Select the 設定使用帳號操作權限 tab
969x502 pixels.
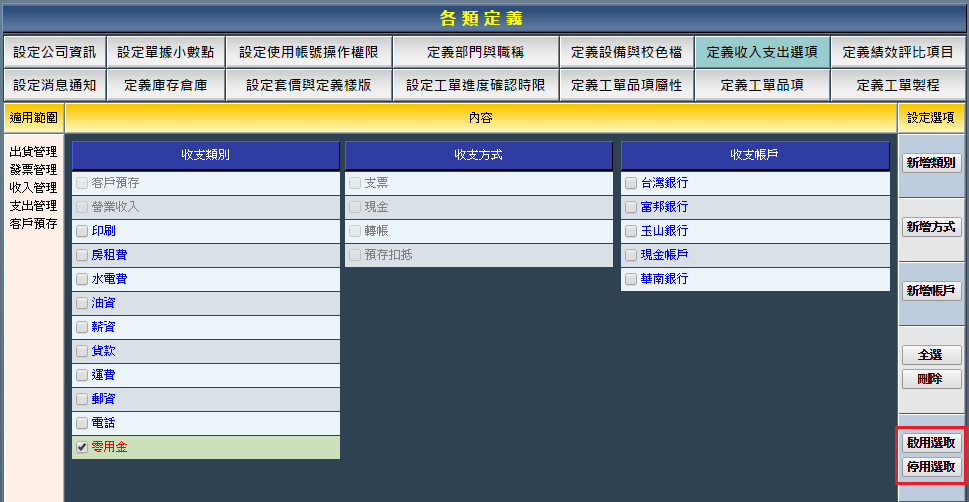(x=308, y=52)
